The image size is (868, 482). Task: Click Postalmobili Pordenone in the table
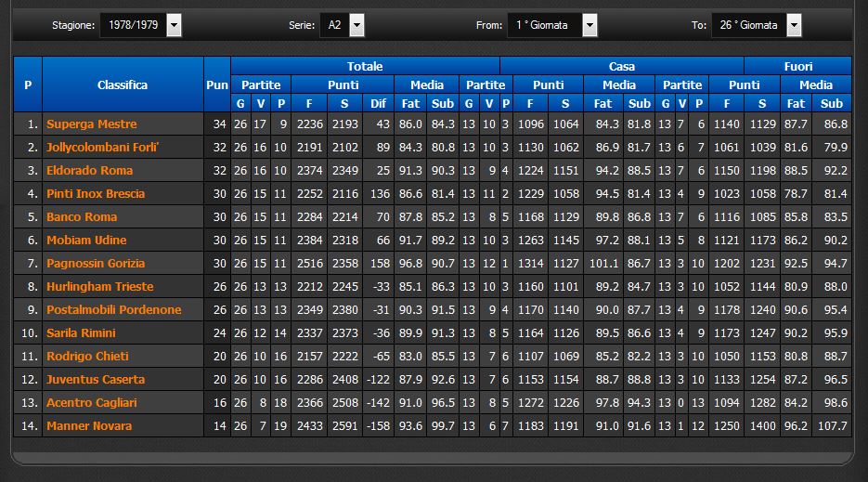click(x=113, y=310)
